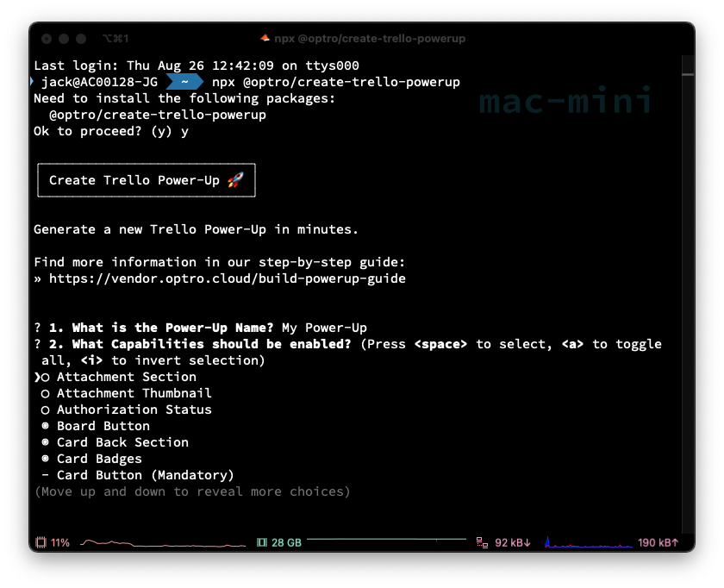Screen dimensions: 724x588
Task: Click the Card Button (Mandatory) option
Action: click(145, 475)
